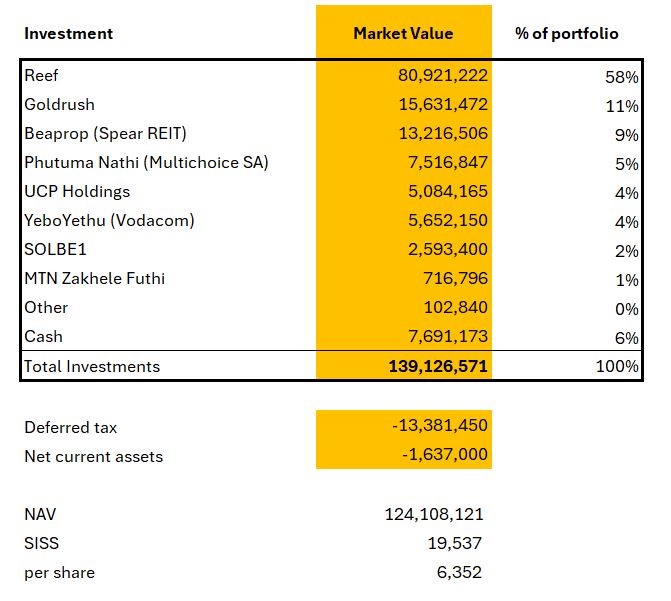Click the Beaprop (Spear REIT) row label
Image resolution: width=671 pixels, height=601 pixels.
105,134
